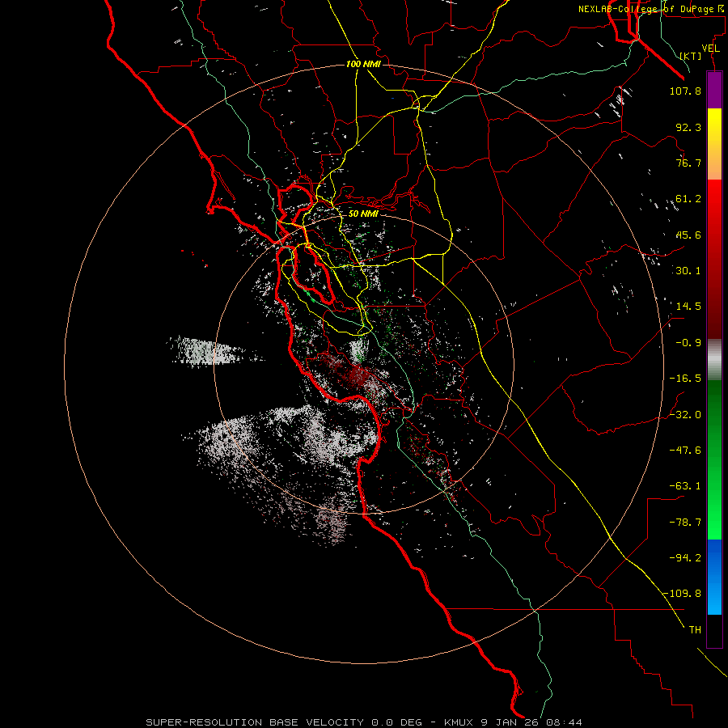Select the 107.8 scale value

coord(685,91)
